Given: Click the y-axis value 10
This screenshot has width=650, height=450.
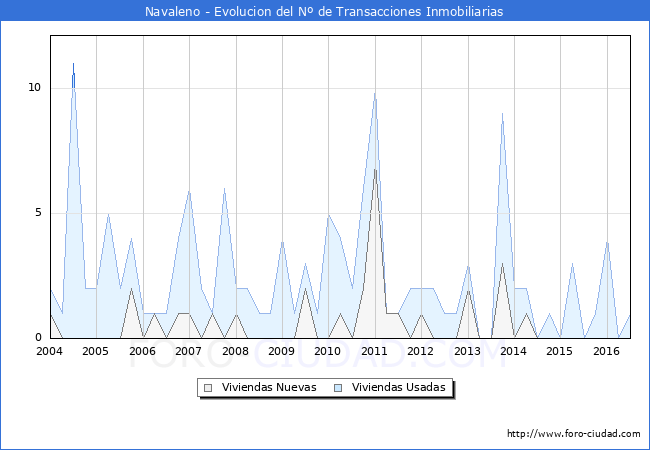Looking at the screenshot, I should tap(35, 87).
